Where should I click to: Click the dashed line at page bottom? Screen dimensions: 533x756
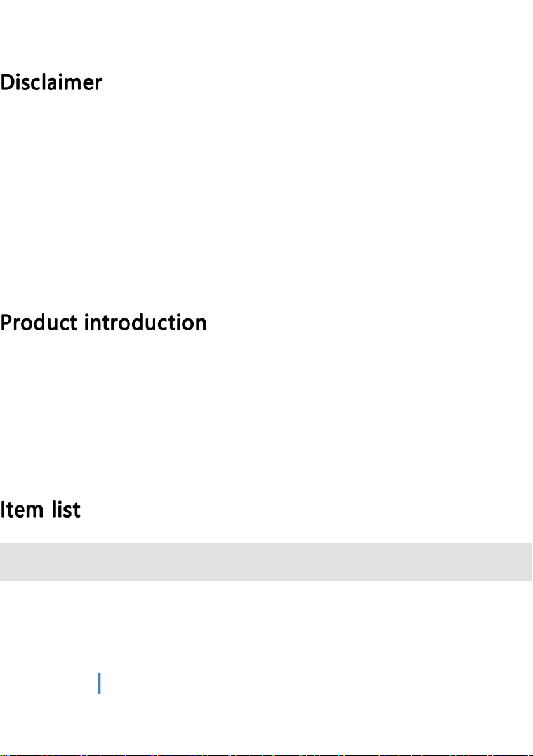click(x=266, y=753)
